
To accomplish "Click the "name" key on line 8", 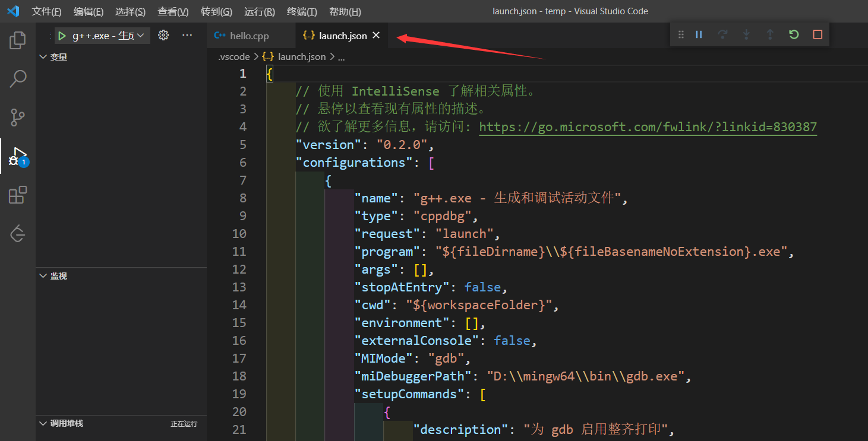I will 377,198.
